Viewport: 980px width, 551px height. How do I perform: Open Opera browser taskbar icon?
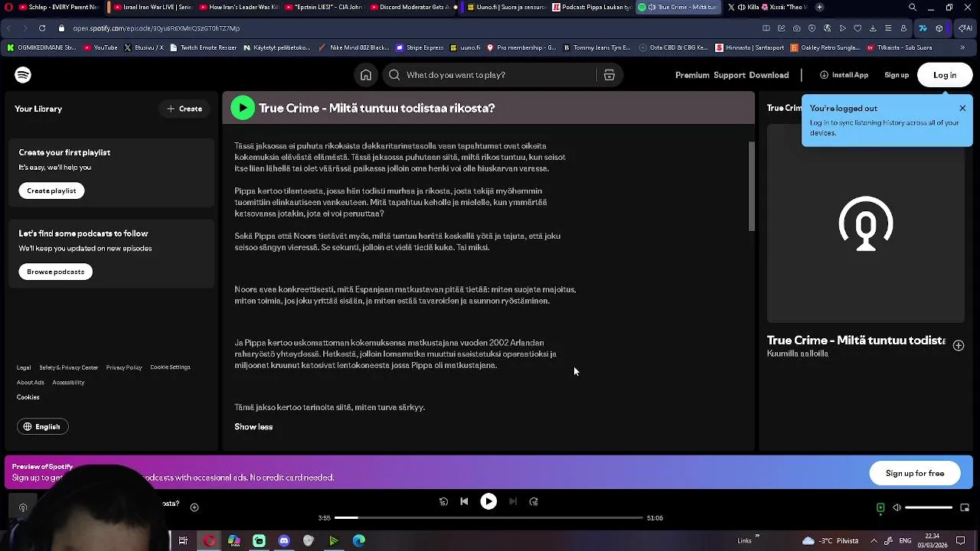(209, 540)
